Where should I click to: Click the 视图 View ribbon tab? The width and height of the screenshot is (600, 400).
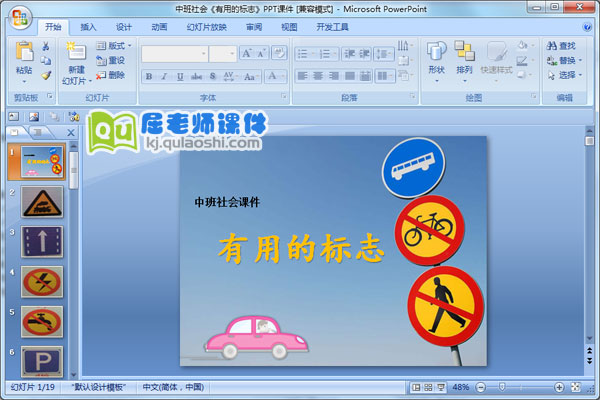click(289, 27)
